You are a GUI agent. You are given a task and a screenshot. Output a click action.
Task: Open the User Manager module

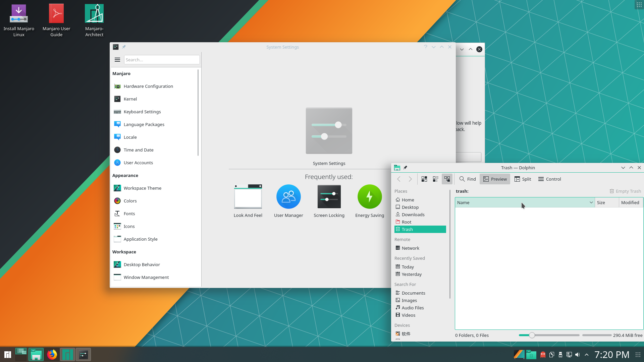click(288, 201)
